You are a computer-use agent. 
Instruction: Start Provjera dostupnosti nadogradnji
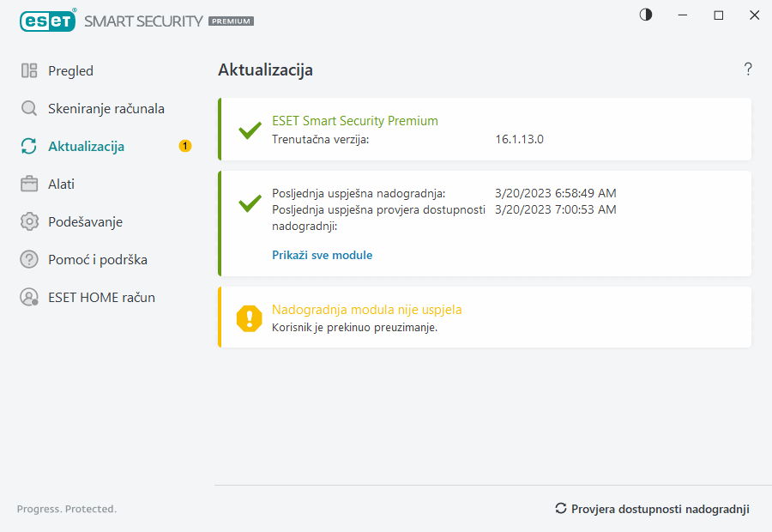660,509
